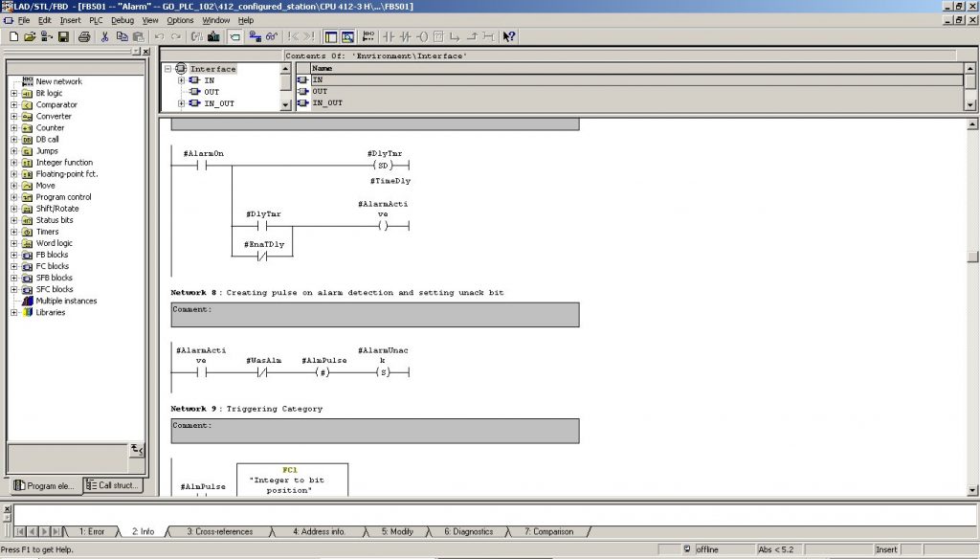Insert a coil element from toolbar
The width and height of the screenshot is (980, 559).
tap(423, 37)
